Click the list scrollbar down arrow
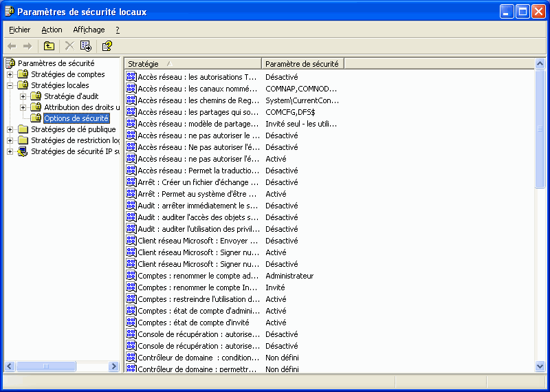The height and width of the screenshot is (392, 550). point(540,366)
